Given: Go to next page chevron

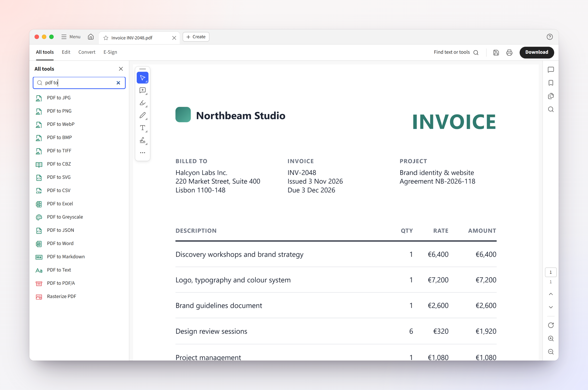Looking at the screenshot, I should point(551,307).
